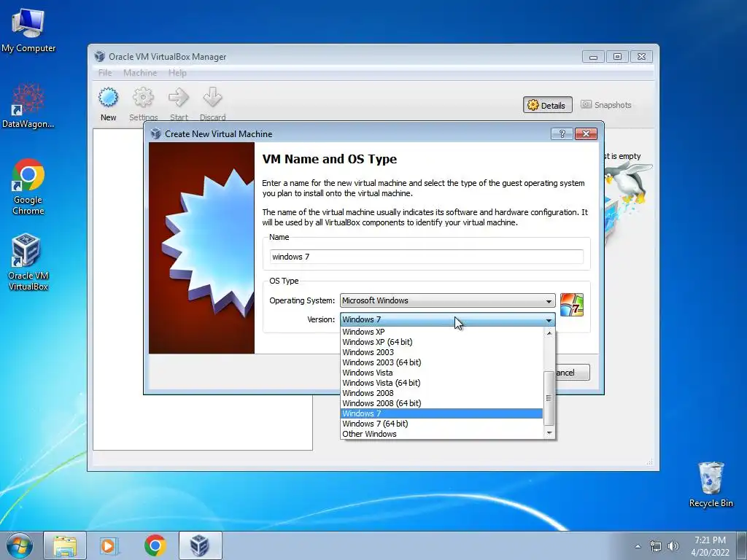Open My Computer desktop icon
Viewport: 747px width, 560px height.
point(28,31)
